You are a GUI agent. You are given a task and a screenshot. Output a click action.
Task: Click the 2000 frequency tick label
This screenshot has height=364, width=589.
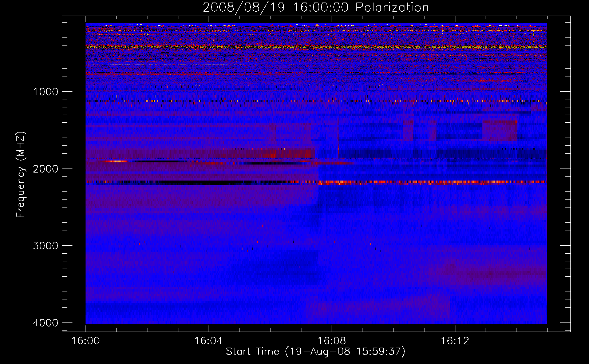(46, 169)
